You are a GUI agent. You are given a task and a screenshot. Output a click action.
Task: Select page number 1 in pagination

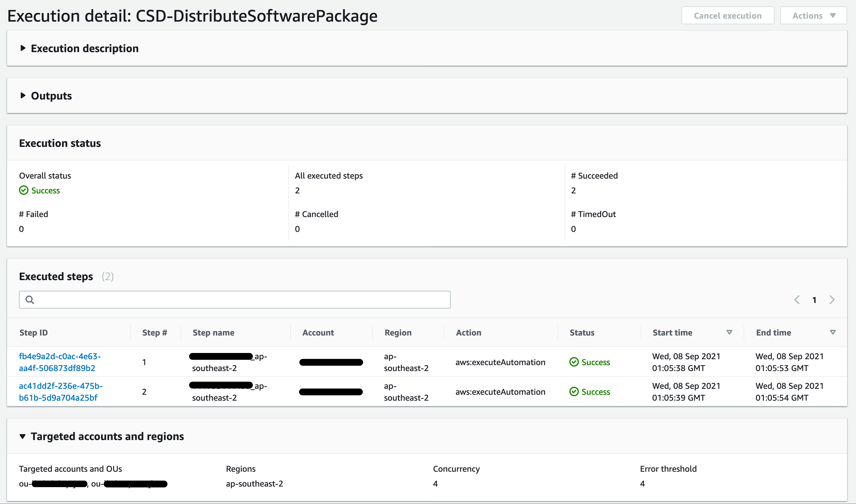815,300
